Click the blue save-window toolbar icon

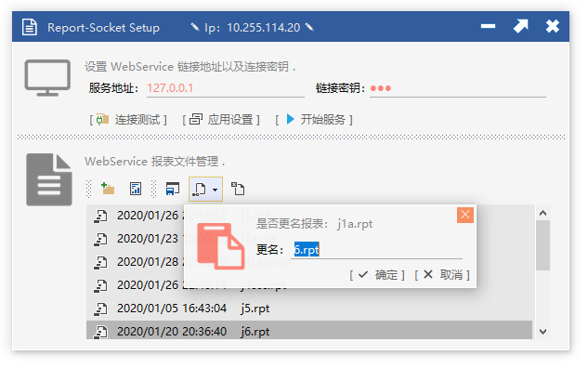(173, 189)
